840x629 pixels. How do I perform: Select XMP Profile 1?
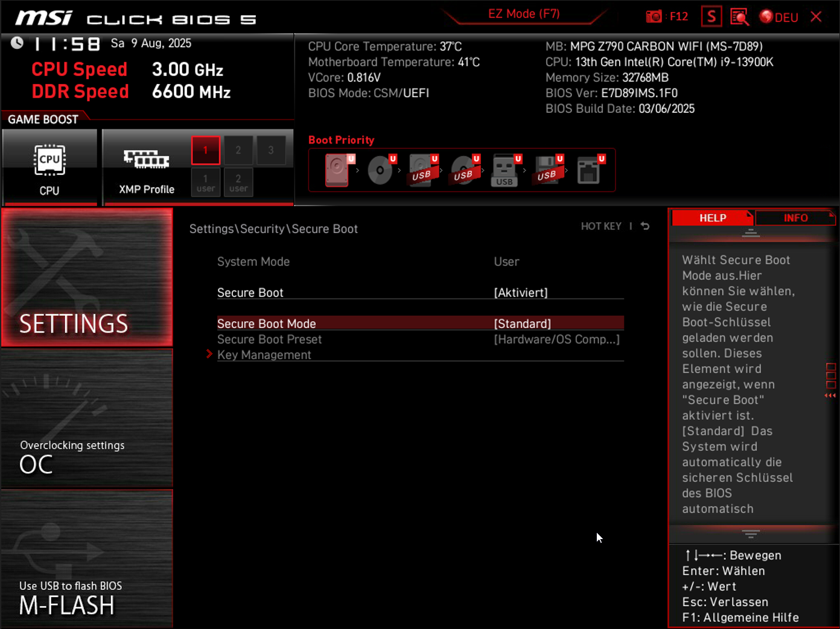[206, 150]
